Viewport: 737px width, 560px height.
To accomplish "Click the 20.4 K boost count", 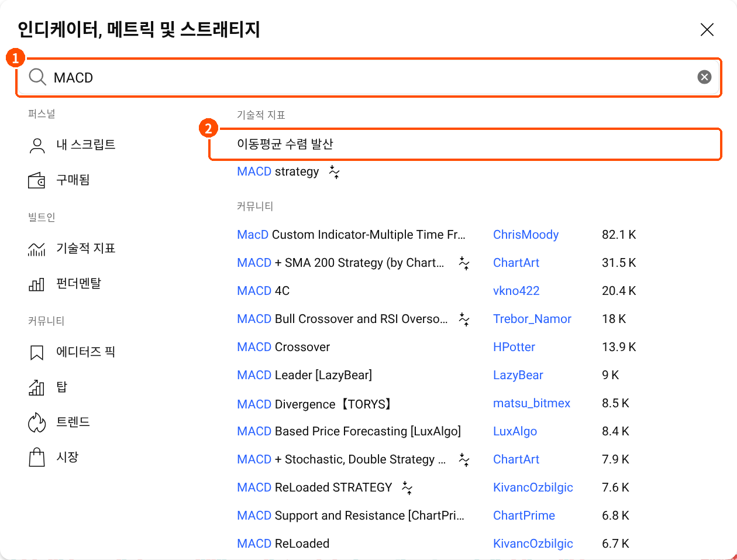I will click(619, 291).
